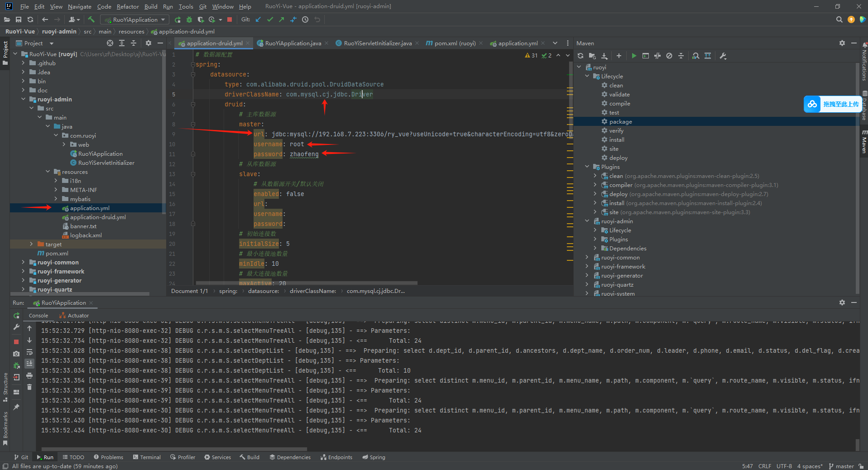Select logback.xml file
Image resolution: width=868 pixels, height=470 pixels.
point(86,235)
